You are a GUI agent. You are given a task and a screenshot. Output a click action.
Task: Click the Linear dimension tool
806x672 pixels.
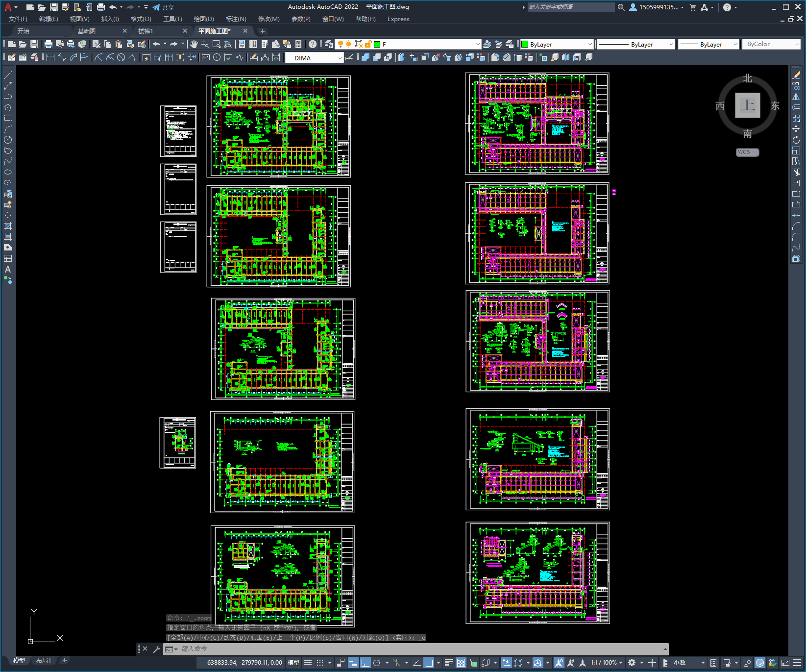point(50,57)
